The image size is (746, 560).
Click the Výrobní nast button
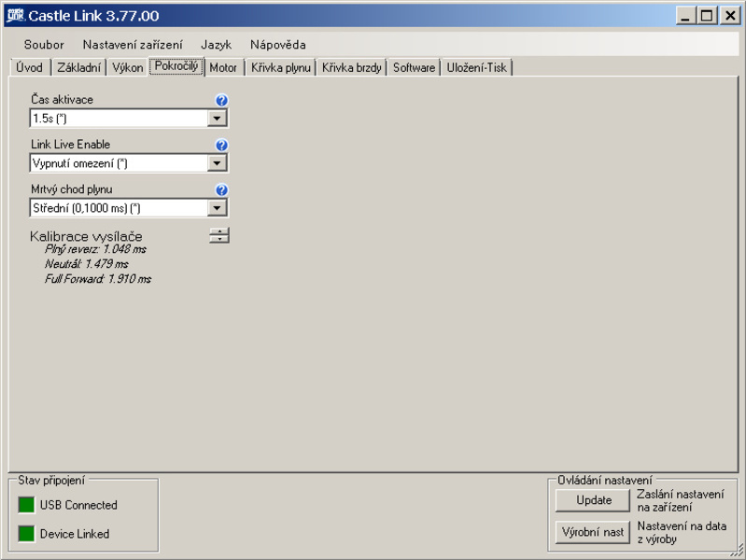(x=593, y=532)
